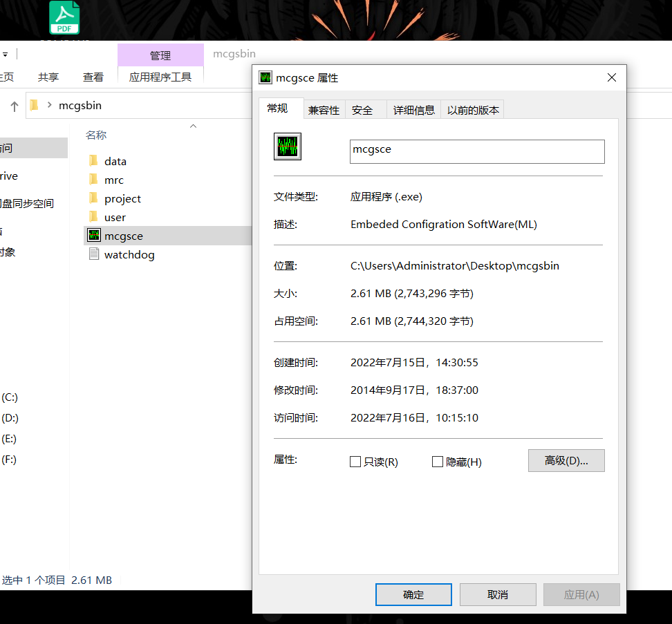Expand the address bar path chevron
Image resolution: width=672 pixels, height=624 pixels.
click(49, 106)
